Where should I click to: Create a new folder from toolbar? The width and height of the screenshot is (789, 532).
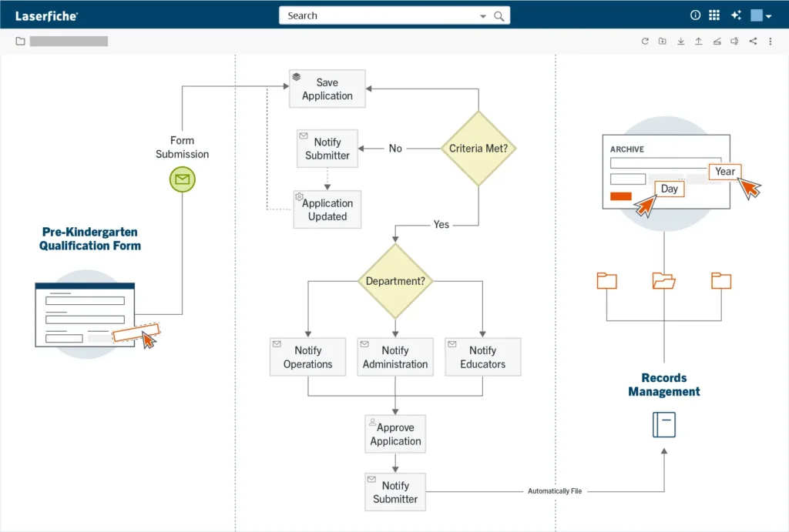(x=662, y=42)
